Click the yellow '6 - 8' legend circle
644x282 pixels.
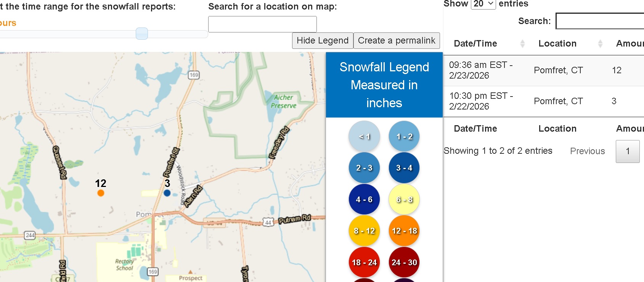coord(404,200)
